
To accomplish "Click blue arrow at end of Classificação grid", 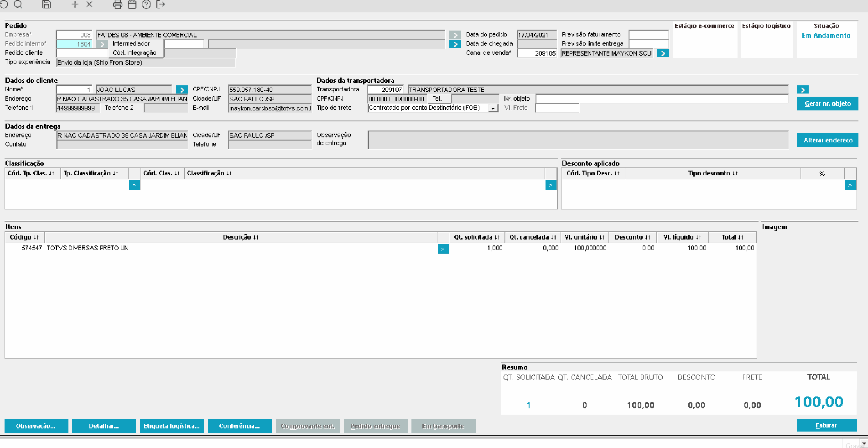I will [x=551, y=185].
